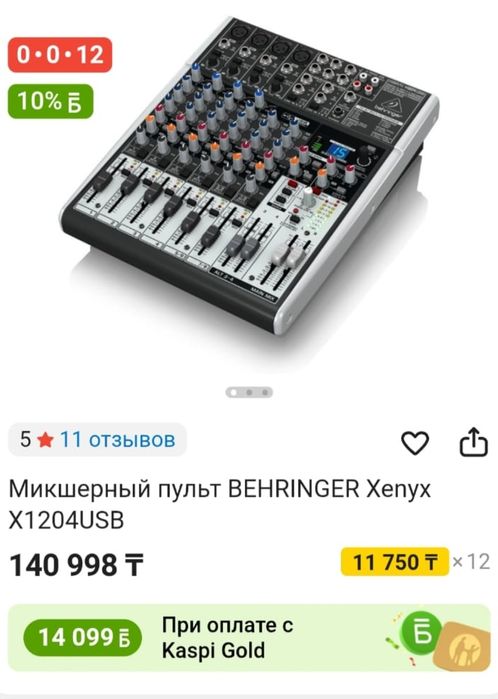Tap the ₸ symbol after the main price
Screen dimensions: 498x699
pos(134,565)
